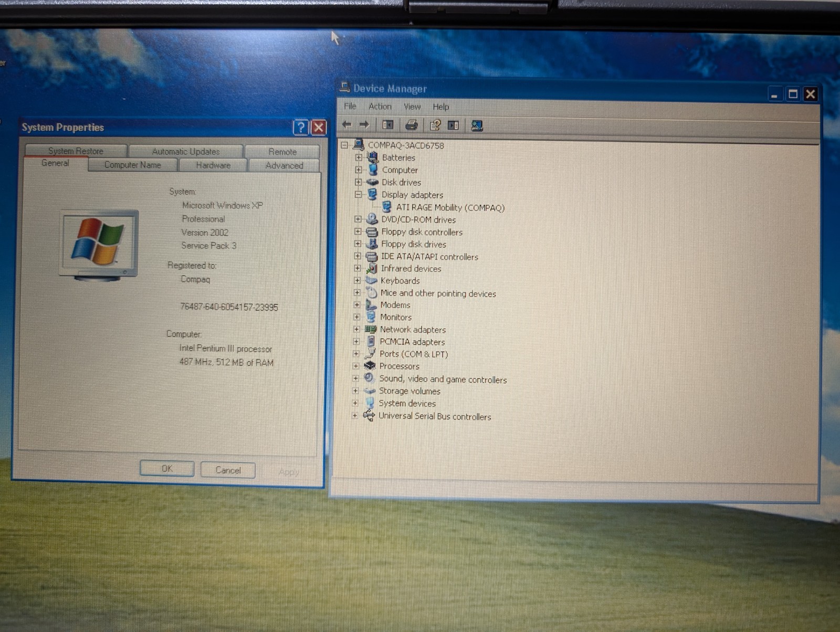Viewport: 840px width, 632px height.
Task: Expand the Keyboards node
Action: pos(357,280)
